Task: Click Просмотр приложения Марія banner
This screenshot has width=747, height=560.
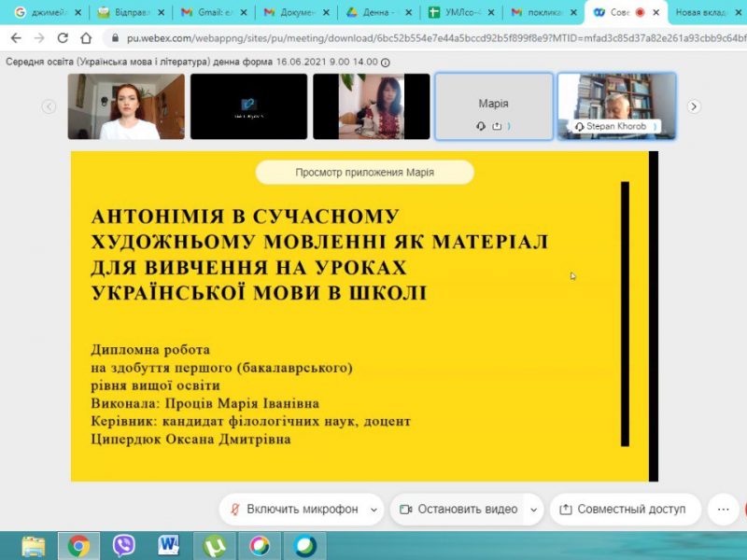Action: click(364, 172)
